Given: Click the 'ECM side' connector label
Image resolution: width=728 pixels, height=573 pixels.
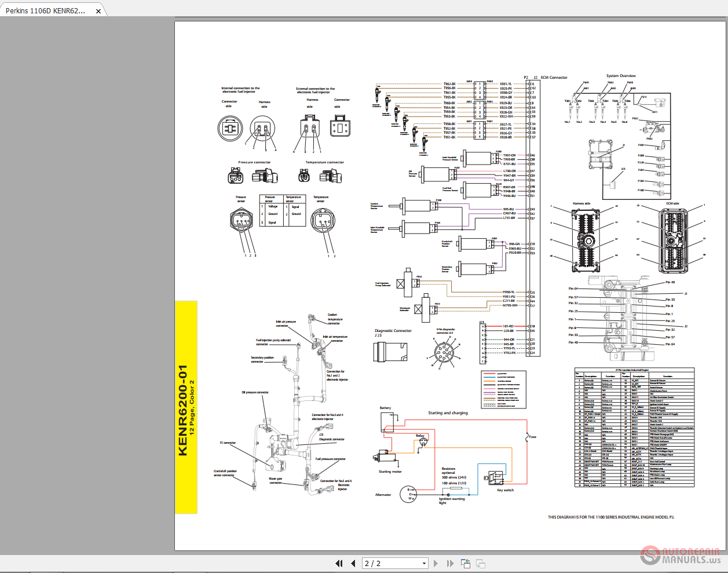Looking at the screenshot, I should [x=672, y=203].
